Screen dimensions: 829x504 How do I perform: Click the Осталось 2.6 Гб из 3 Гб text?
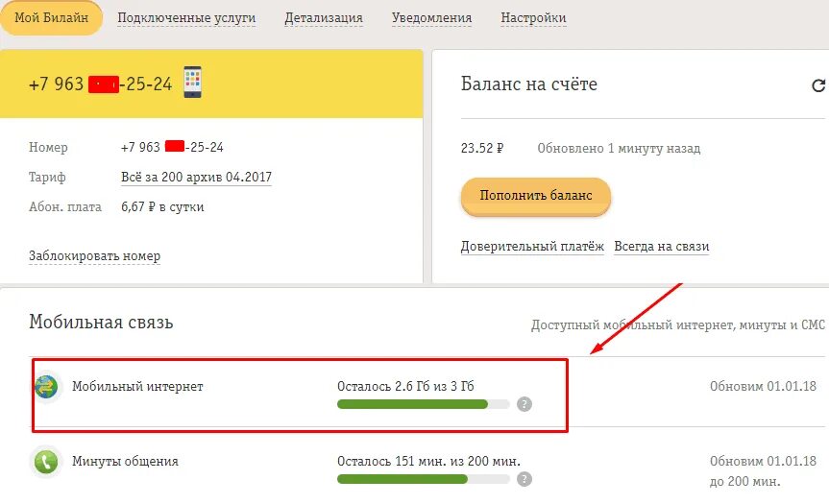pos(405,386)
